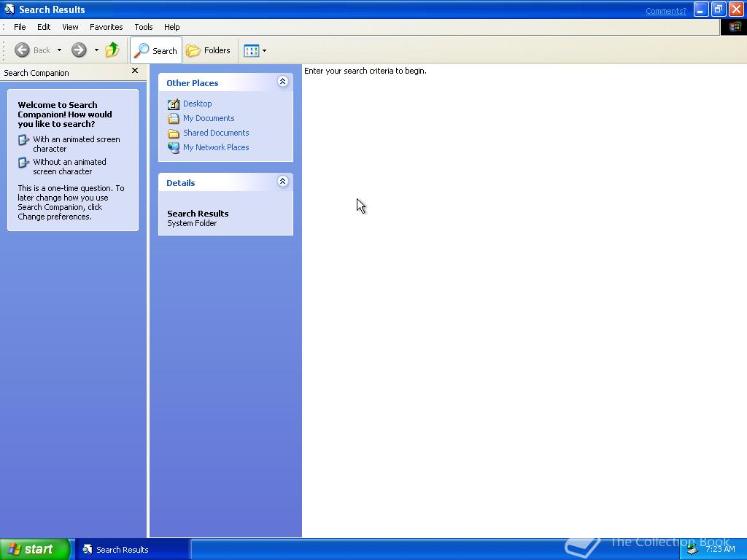Close the Search Companion pane
Viewport: 747px width, 560px height.
[135, 71]
